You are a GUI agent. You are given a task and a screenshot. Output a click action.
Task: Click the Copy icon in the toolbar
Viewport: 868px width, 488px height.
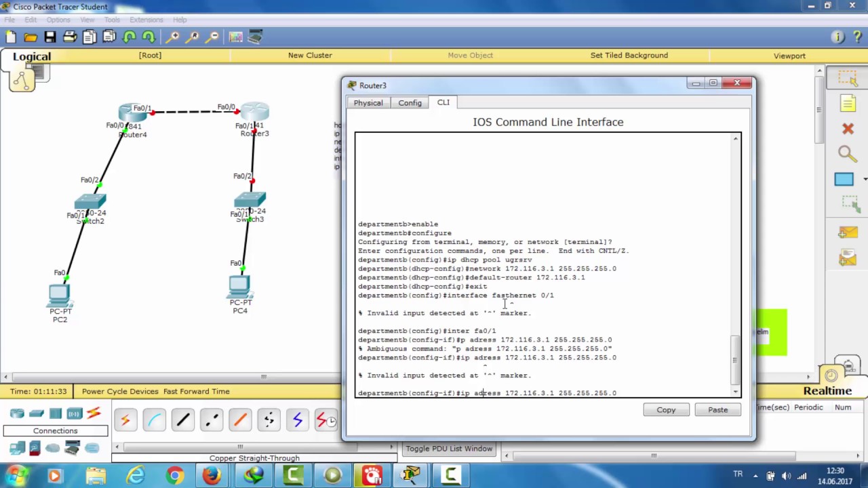pyautogui.click(x=90, y=37)
